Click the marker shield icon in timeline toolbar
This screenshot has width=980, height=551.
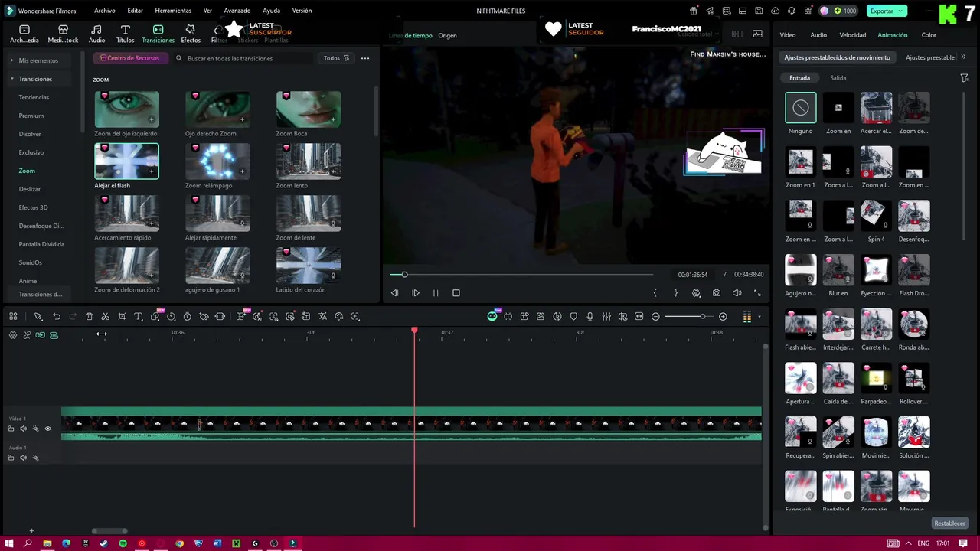coord(573,317)
